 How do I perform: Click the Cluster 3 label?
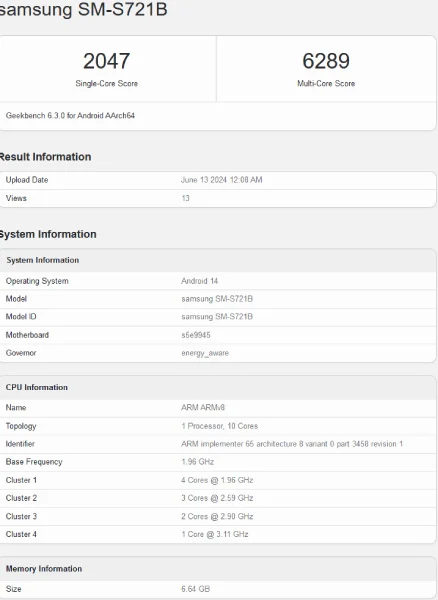pyautogui.click(x=21, y=517)
